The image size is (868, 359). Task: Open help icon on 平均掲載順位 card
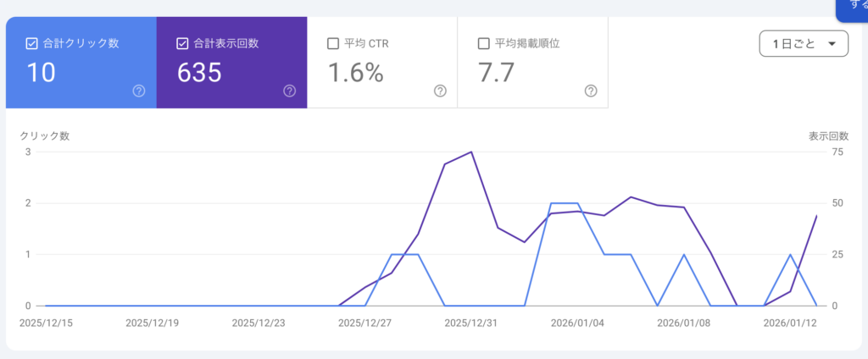pos(591,91)
